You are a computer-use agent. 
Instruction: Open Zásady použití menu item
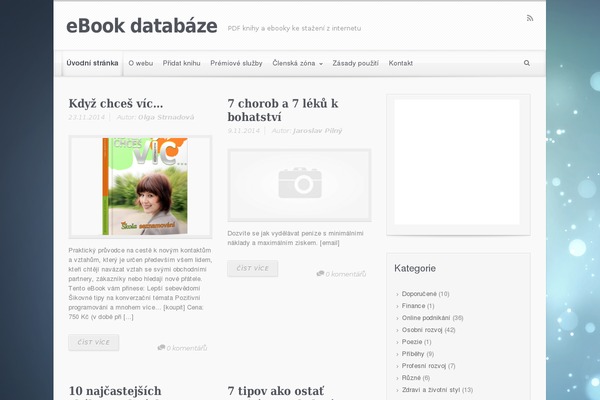pos(355,63)
